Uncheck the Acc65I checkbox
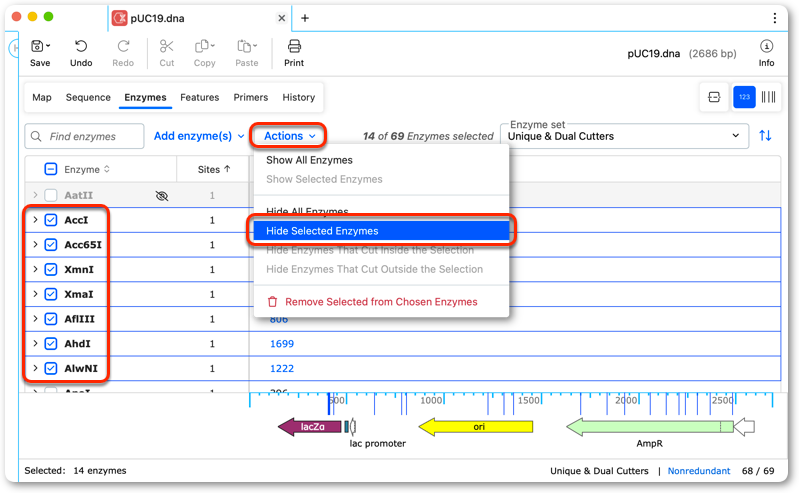This screenshot has width=799, height=493. 51,245
